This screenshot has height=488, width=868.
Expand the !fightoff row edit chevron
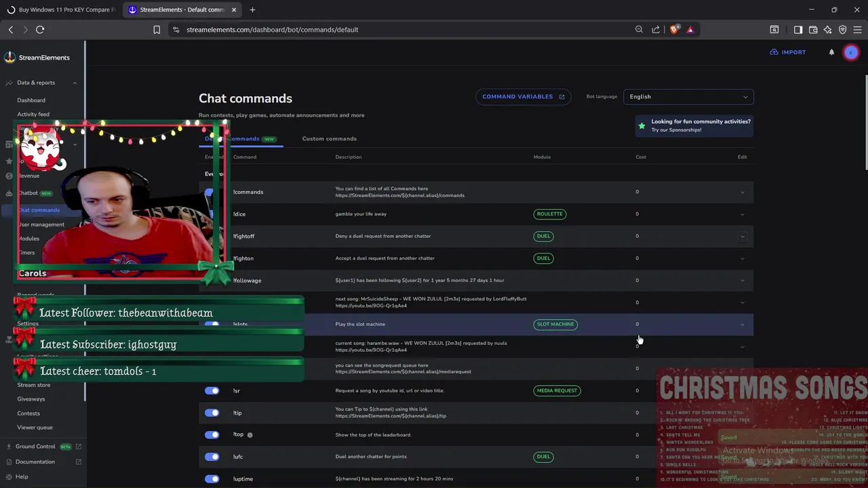point(743,237)
